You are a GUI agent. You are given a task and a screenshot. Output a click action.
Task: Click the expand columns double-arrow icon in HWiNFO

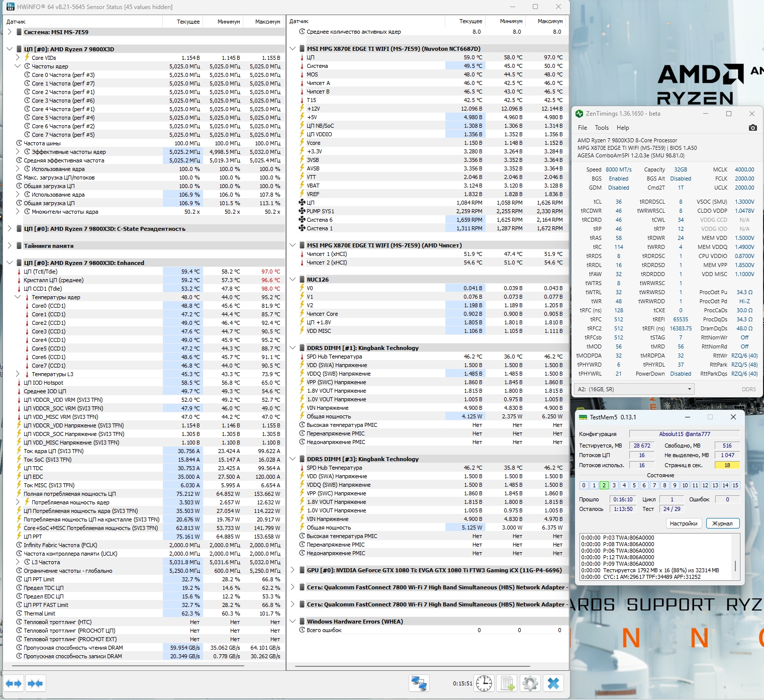point(14,683)
